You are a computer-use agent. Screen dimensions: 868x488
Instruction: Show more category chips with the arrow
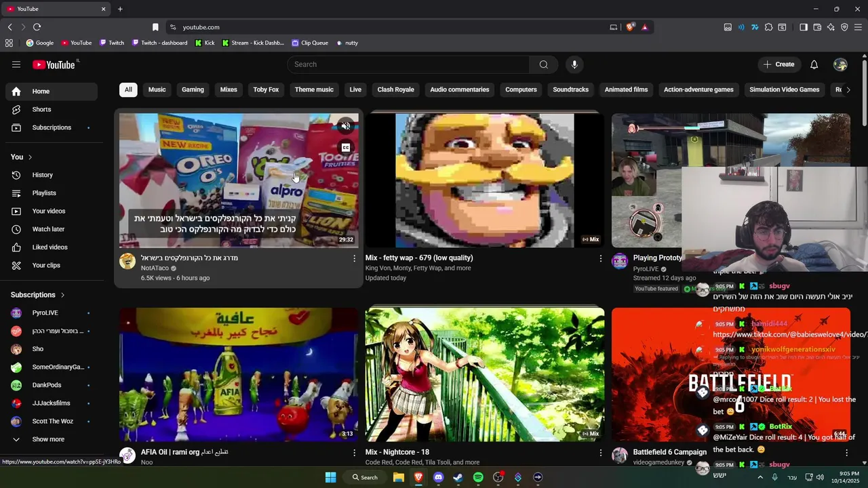coord(848,89)
